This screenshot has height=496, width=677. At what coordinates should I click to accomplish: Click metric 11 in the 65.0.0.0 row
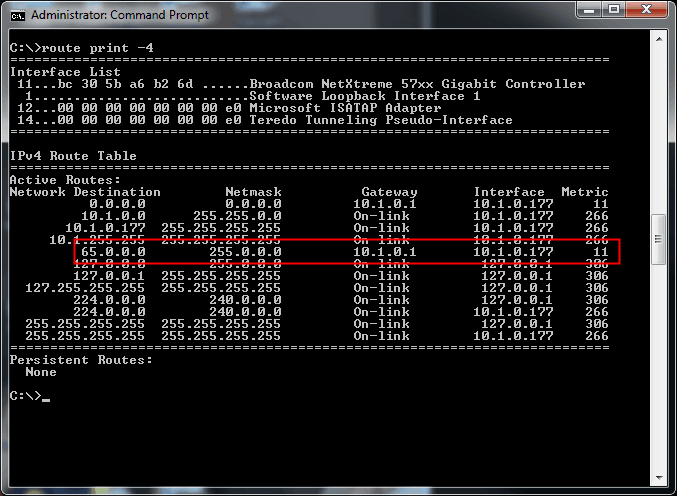[x=601, y=252]
